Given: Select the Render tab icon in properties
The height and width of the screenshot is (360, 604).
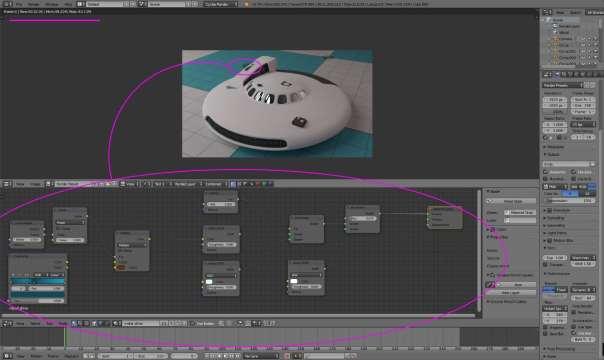Looking at the screenshot, I should pyautogui.click(x=557, y=74).
